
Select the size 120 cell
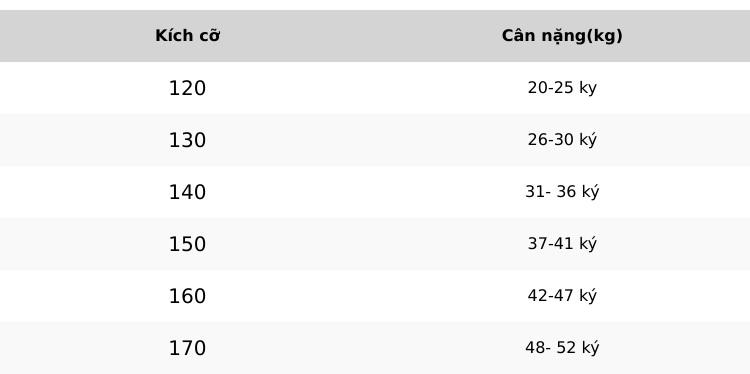click(x=188, y=88)
